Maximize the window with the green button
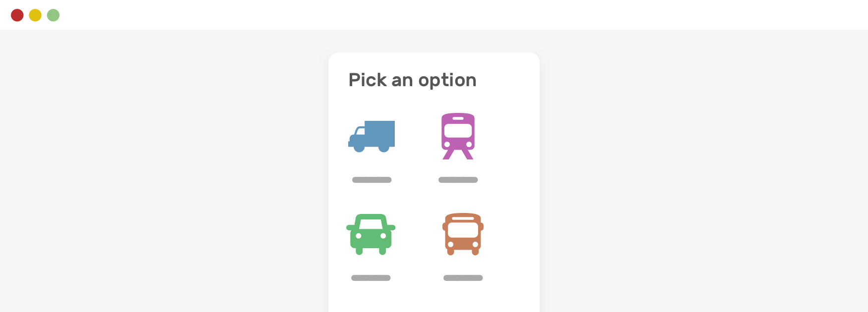This screenshot has height=312, width=868. [53, 15]
